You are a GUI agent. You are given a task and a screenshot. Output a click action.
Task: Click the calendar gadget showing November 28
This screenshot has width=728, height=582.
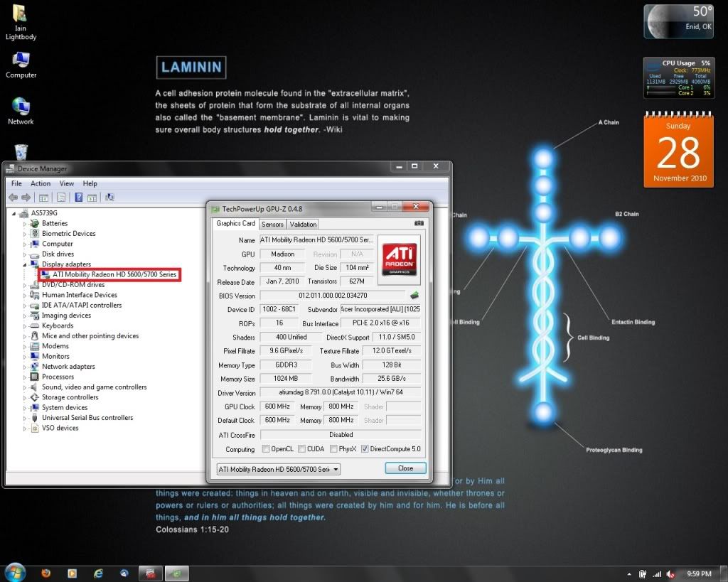(678, 150)
